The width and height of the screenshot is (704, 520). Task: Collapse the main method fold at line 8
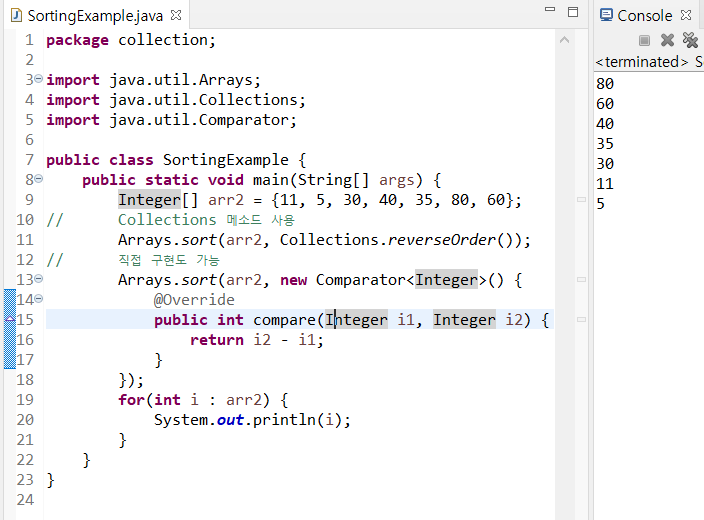39,179
